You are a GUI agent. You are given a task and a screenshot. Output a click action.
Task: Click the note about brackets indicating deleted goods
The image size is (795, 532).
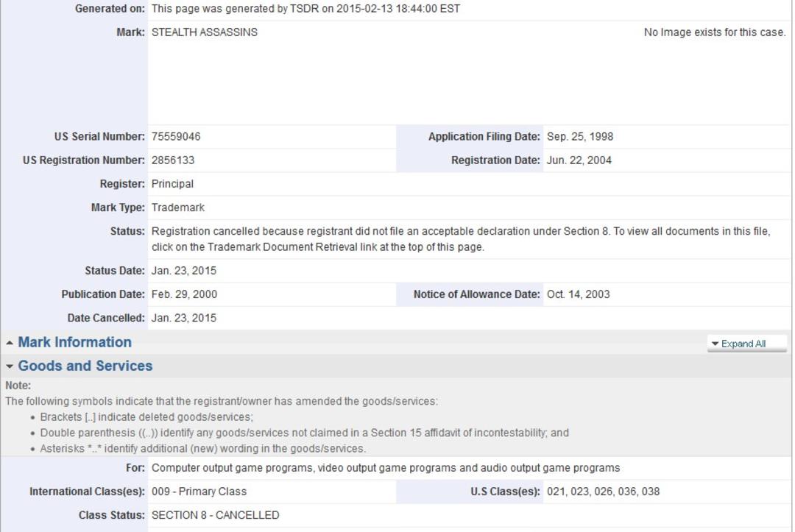point(146,417)
